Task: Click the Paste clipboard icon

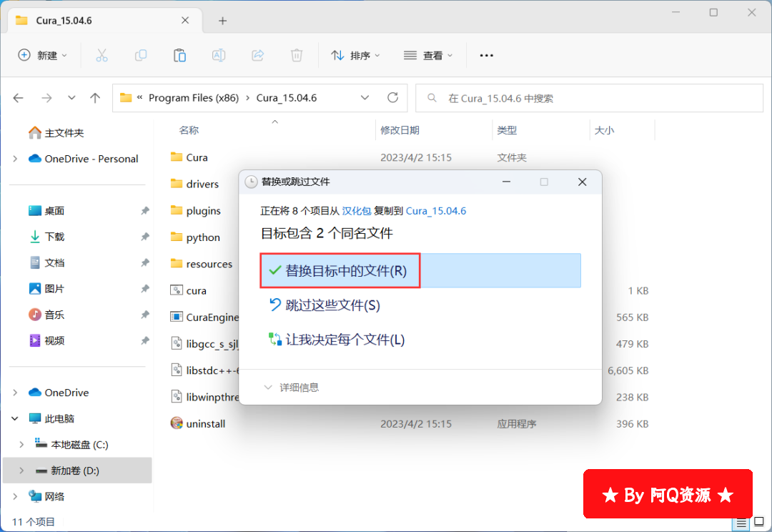Action: [x=179, y=55]
